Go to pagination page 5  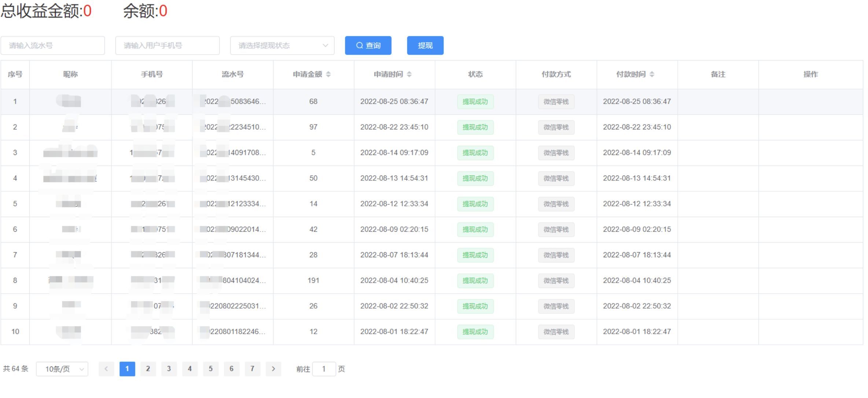tap(211, 369)
